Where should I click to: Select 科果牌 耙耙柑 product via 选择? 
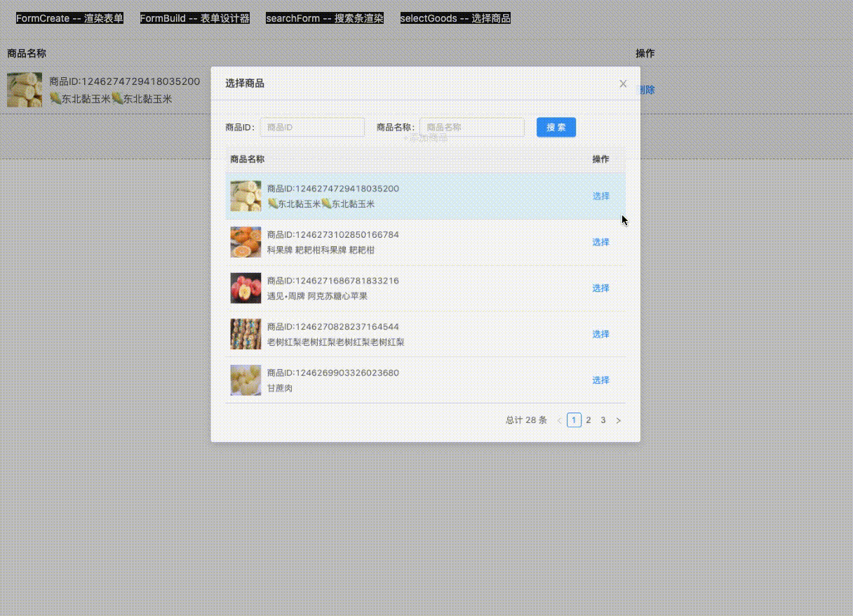click(600, 242)
